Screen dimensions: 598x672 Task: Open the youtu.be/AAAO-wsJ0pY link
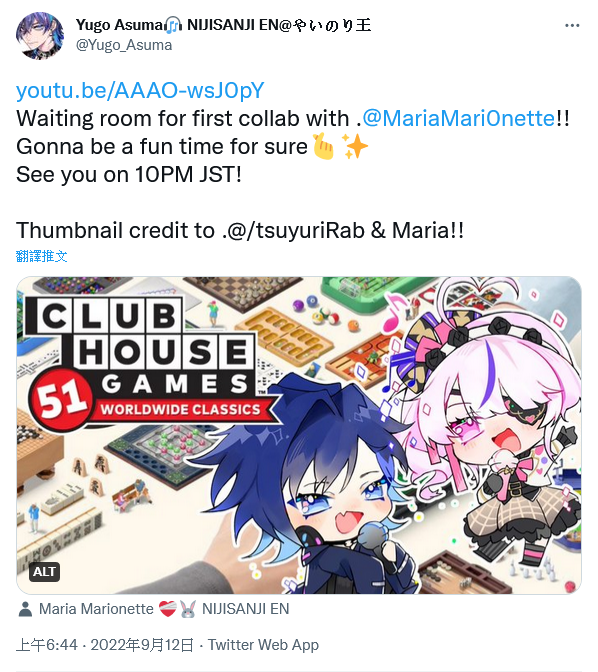pos(140,90)
